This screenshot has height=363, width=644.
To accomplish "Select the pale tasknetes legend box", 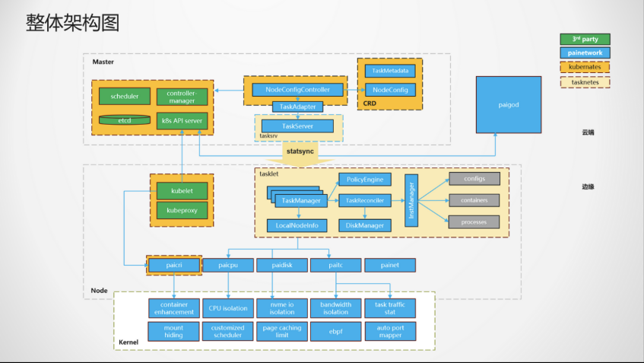I will click(585, 82).
